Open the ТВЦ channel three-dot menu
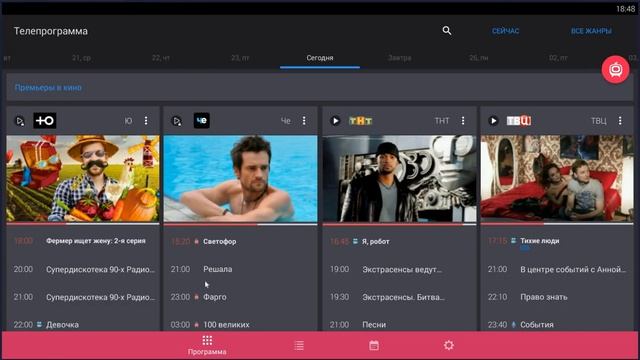 coord(620,121)
